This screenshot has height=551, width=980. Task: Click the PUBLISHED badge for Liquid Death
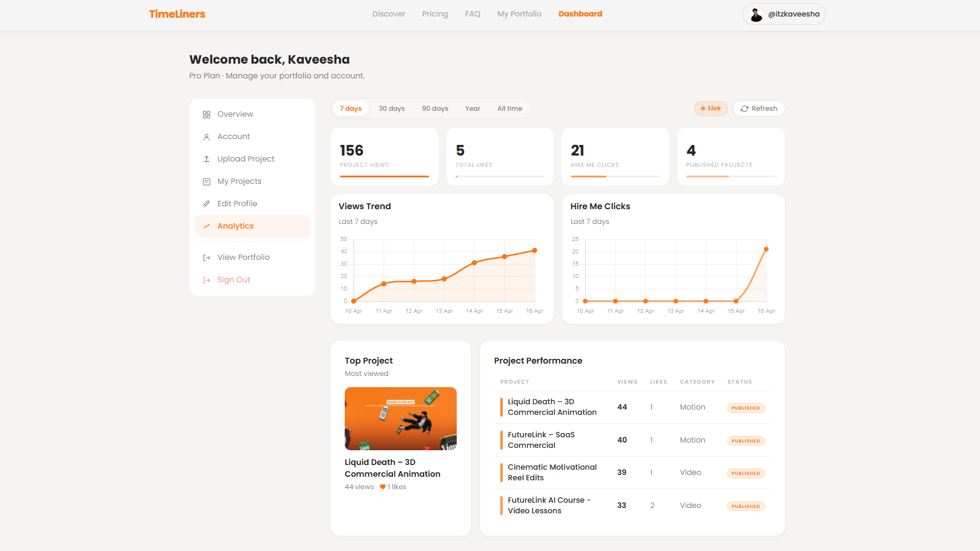(x=745, y=408)
